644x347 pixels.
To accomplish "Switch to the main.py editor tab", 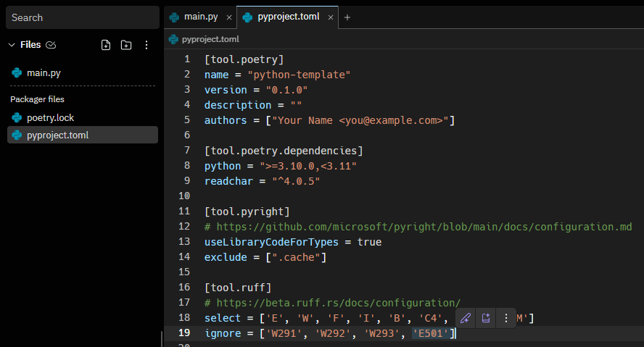I will (x=200, y=17).
